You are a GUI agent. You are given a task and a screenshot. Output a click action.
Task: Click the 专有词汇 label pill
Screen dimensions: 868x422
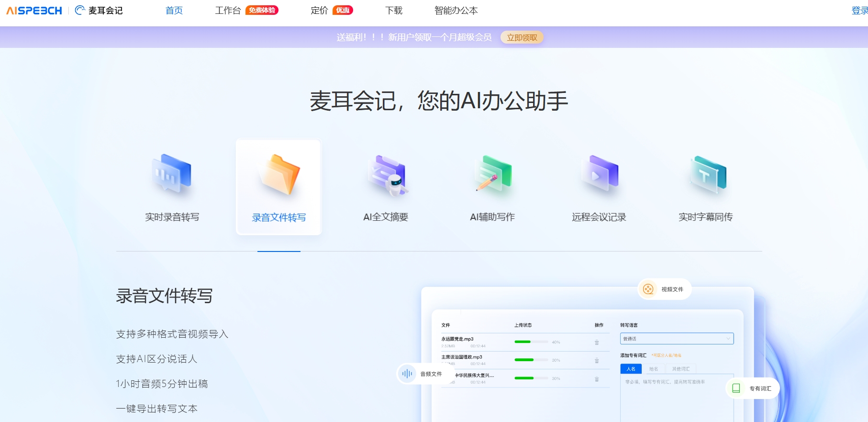pos(753,388)
